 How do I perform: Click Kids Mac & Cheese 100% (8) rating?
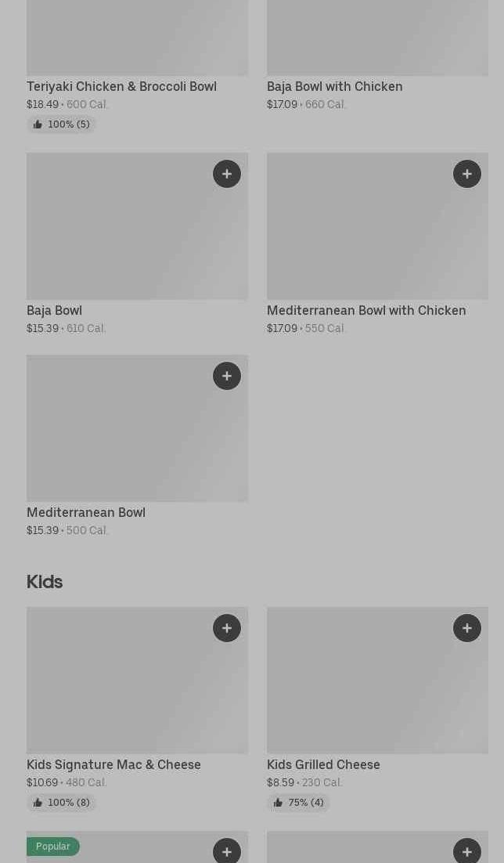click(x=61, y=803)
